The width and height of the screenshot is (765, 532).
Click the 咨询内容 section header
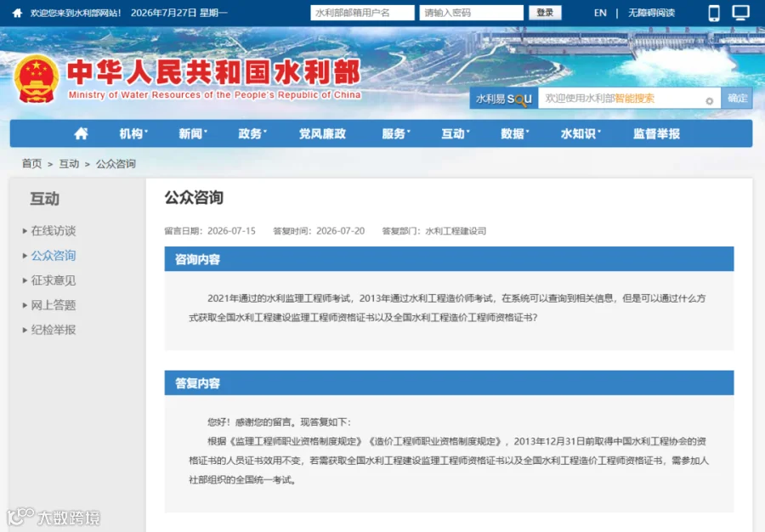[449, 259]
